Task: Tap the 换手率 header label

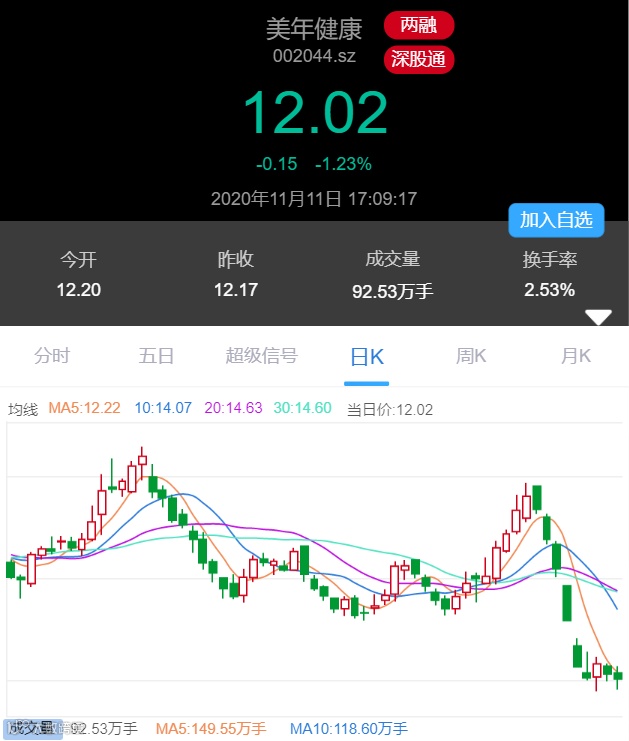Action: 550,259
